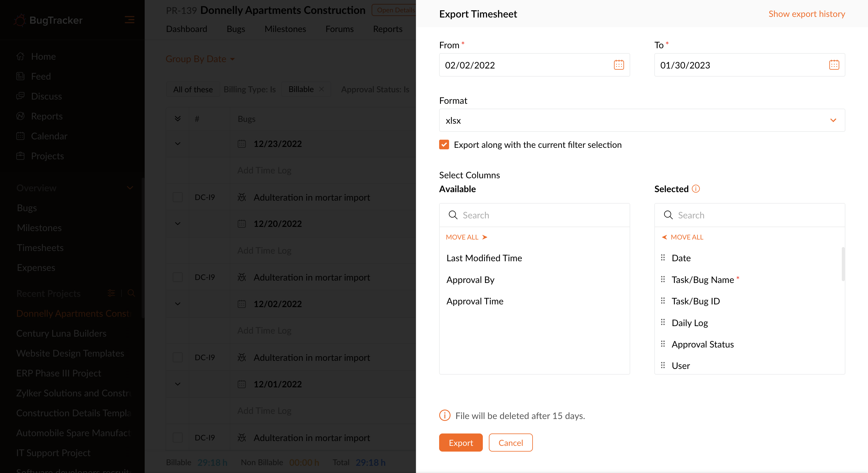
Task: Click the Calendar icon in sidebar
Action: coord(20,136)
